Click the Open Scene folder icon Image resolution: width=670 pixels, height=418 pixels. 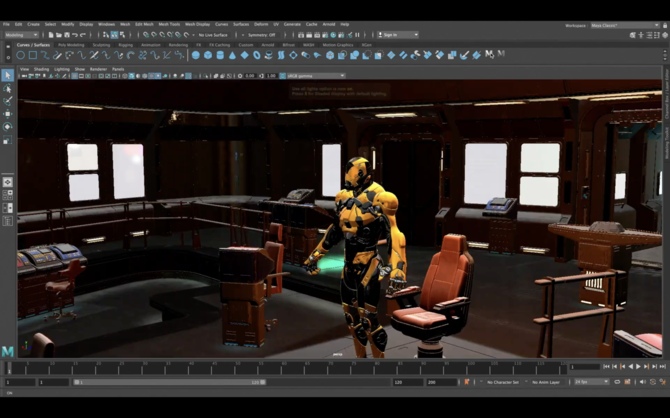59,35
